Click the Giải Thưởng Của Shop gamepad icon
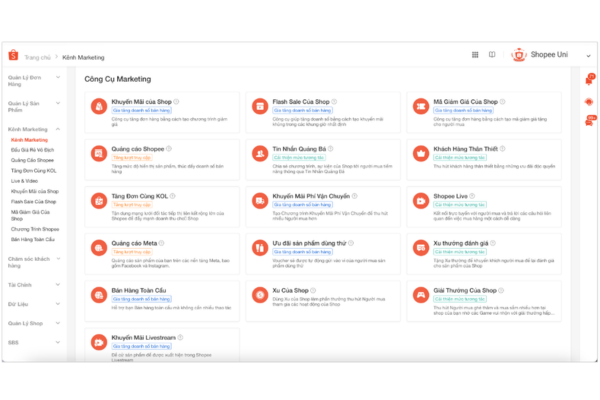The width and height of the screenshot is (600, 400). 421,295
